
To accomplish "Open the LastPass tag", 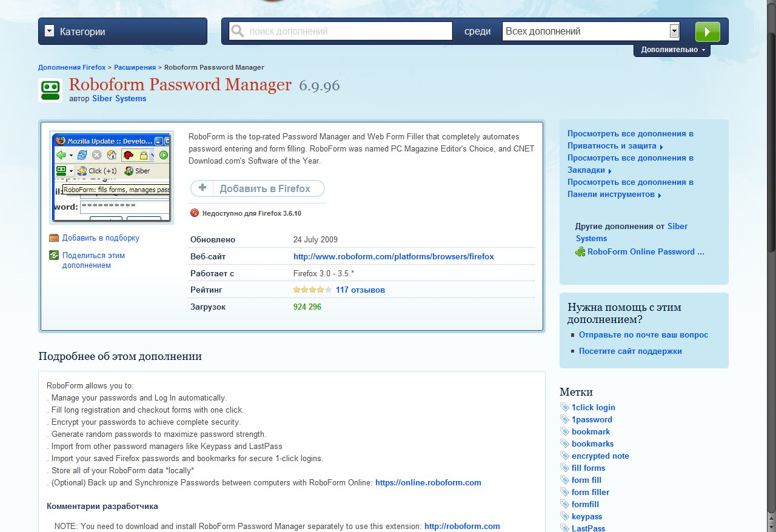I will point(588,528).
